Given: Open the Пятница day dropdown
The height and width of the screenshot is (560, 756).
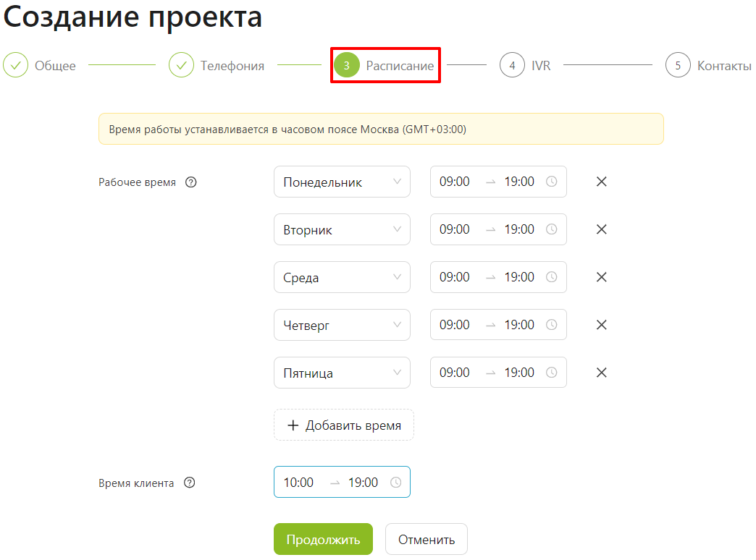Looking at the screenshot, I should tap(342, 373).
